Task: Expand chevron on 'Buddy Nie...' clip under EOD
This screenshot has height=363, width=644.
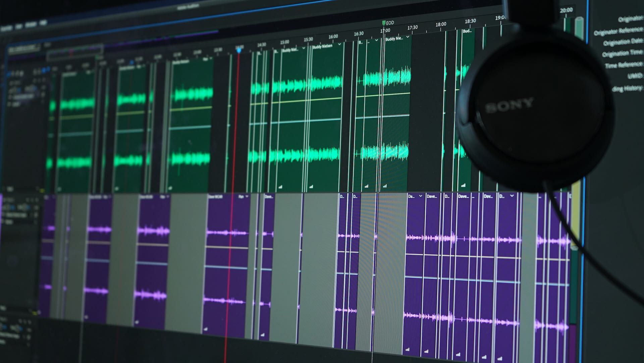Action: pos(408,37)
